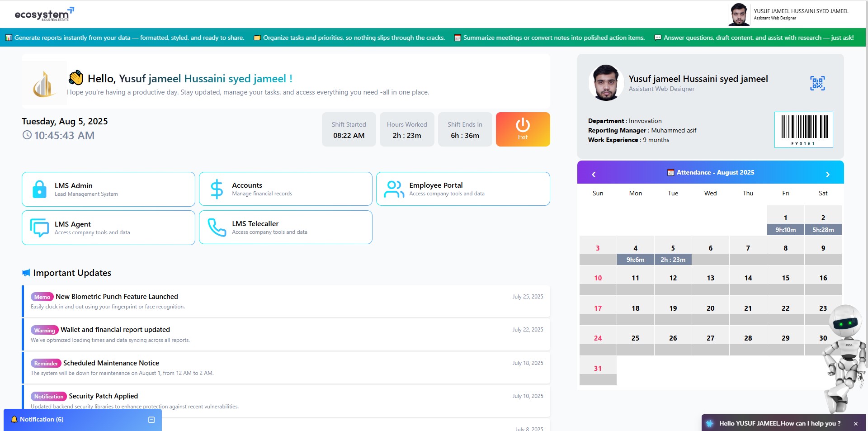The height and width of the screenshot is (431, 868).
Task: Click the Hours Worked 2h:23m tile
Action: (407, 129)
